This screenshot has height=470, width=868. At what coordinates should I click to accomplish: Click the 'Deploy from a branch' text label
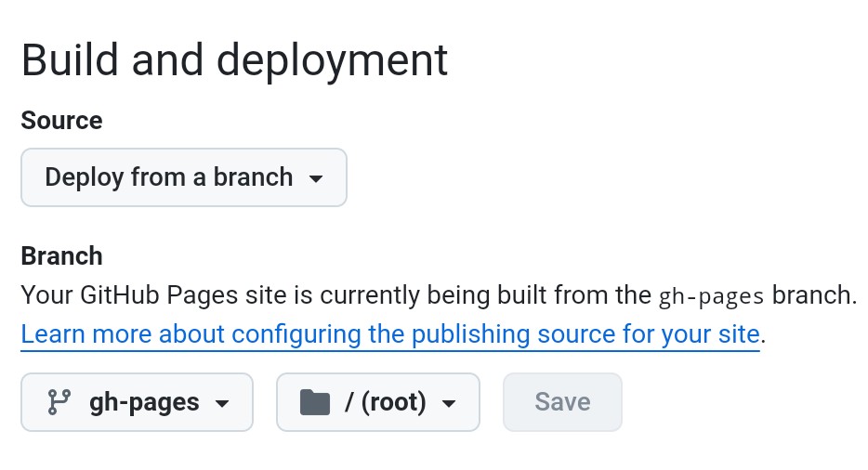point(168,177)
